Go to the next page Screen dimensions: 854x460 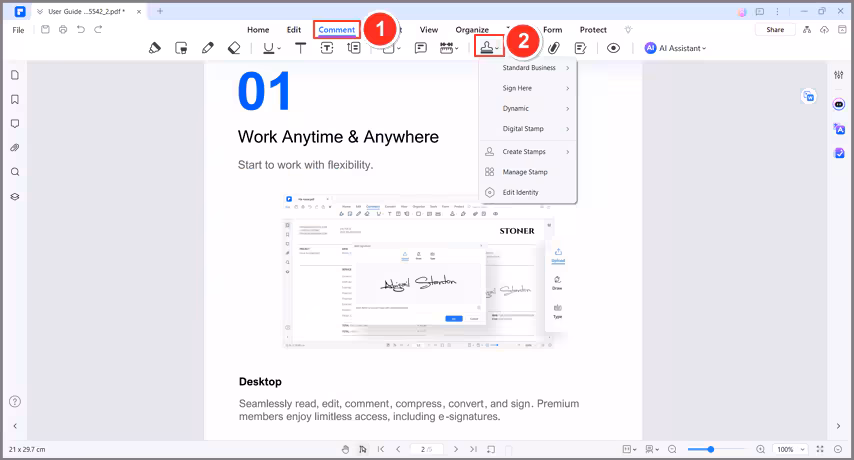click(x=456, y=449)
